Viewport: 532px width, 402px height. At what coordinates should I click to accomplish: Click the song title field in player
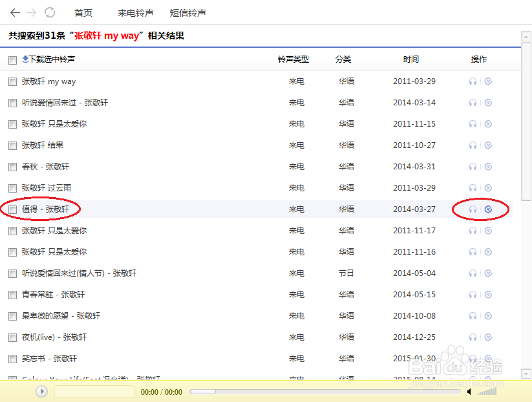click(94, 392)
